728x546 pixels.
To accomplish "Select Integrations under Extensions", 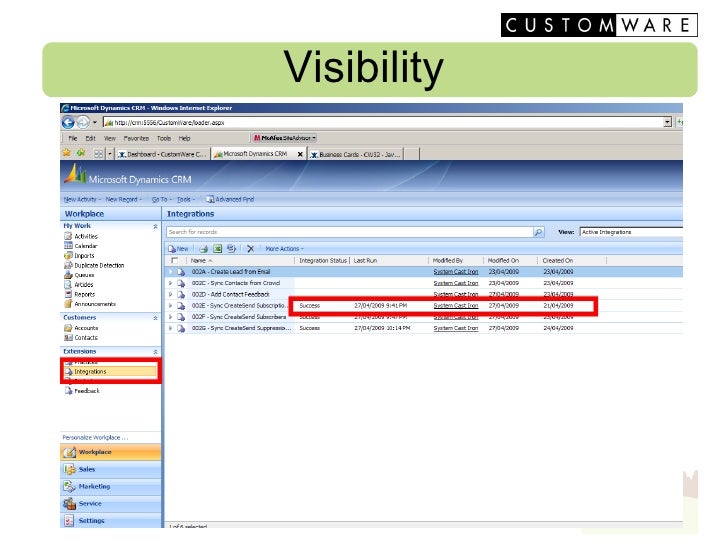I will click(110, 371).
